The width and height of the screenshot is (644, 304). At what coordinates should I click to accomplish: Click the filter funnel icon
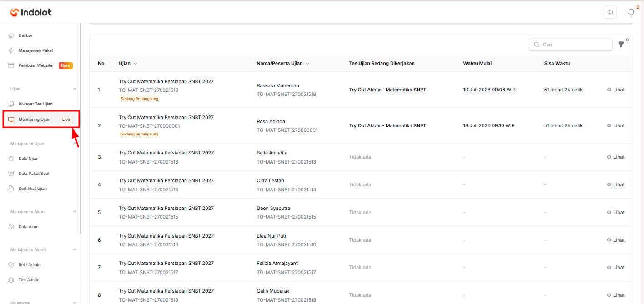pos(621,45)
